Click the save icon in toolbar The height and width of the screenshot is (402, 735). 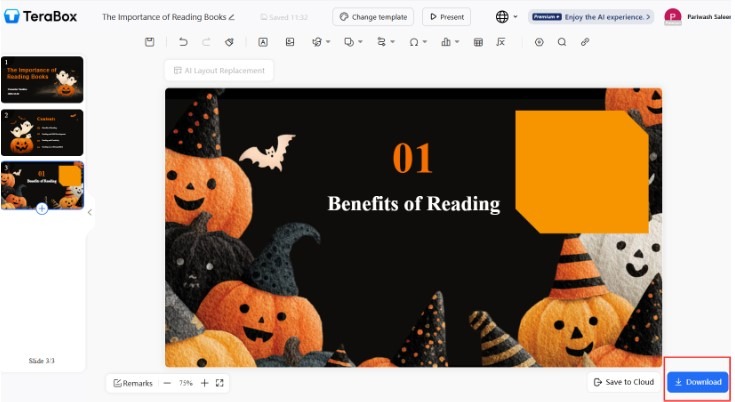[x=149, y=42]
